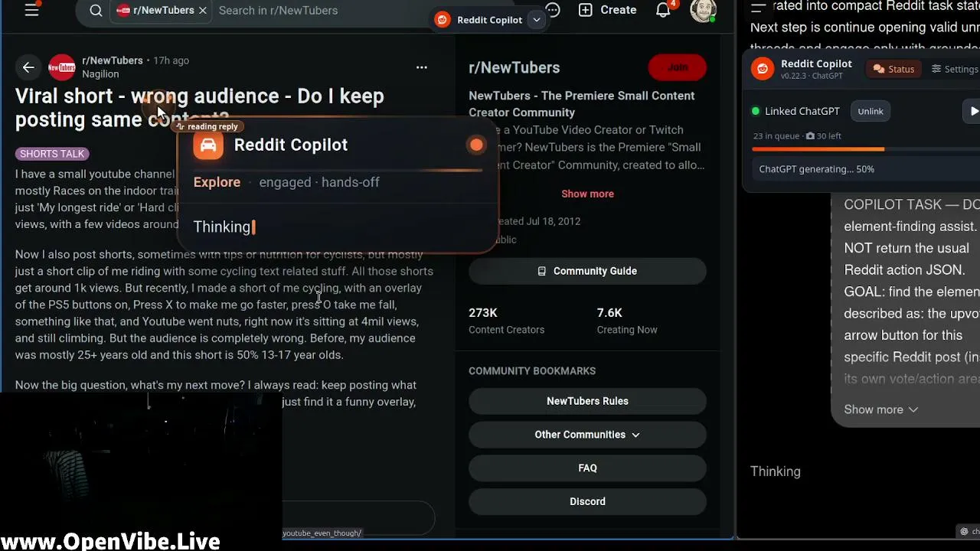The width and height of the screenshot is (980, 551).
Task: Click the green Linked ChatGPT status dot
Action: (756, 111)
